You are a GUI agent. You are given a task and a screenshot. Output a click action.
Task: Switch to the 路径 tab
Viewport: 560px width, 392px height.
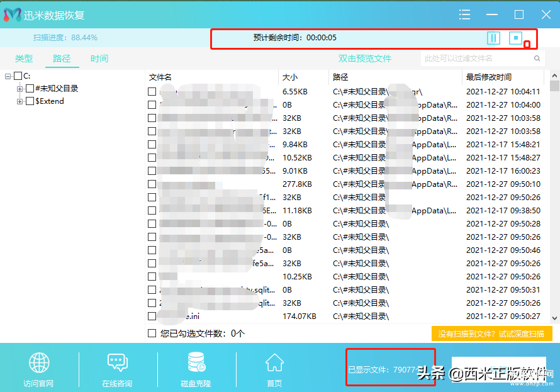(62, 59)
